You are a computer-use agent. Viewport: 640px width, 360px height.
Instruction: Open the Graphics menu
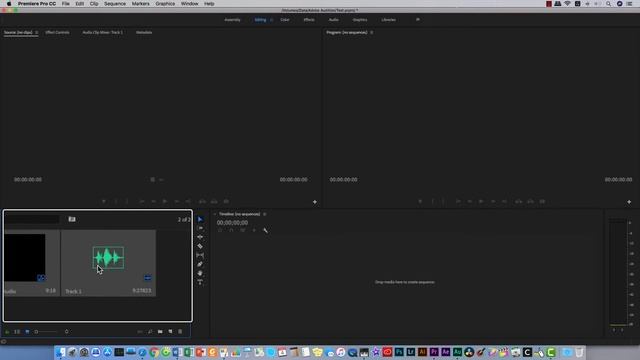pyautogui.click(x=165, y=4)
